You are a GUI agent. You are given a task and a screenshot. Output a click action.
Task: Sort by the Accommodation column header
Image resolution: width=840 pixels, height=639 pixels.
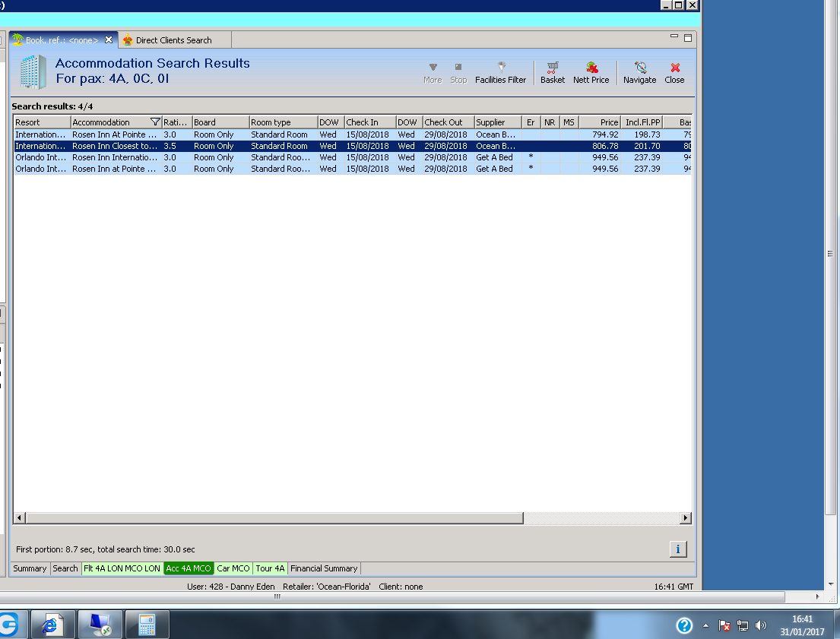[x=109, y=122]
